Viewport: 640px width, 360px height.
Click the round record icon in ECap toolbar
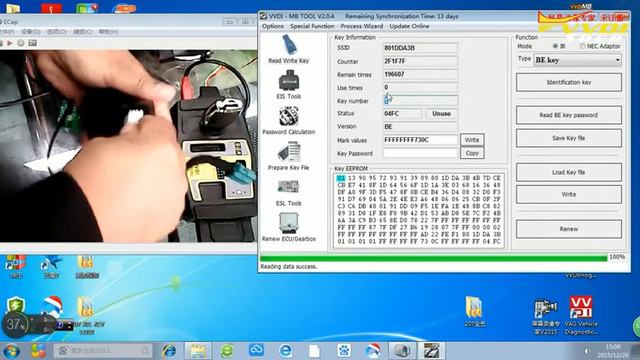21,43
